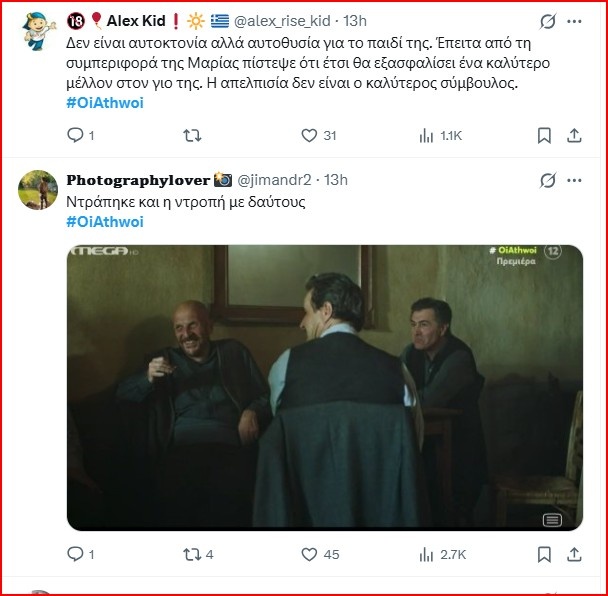The width and height of the screenshot is (608, 596).
Task: Share Photographylover's tweet
Action: (575, 553)
